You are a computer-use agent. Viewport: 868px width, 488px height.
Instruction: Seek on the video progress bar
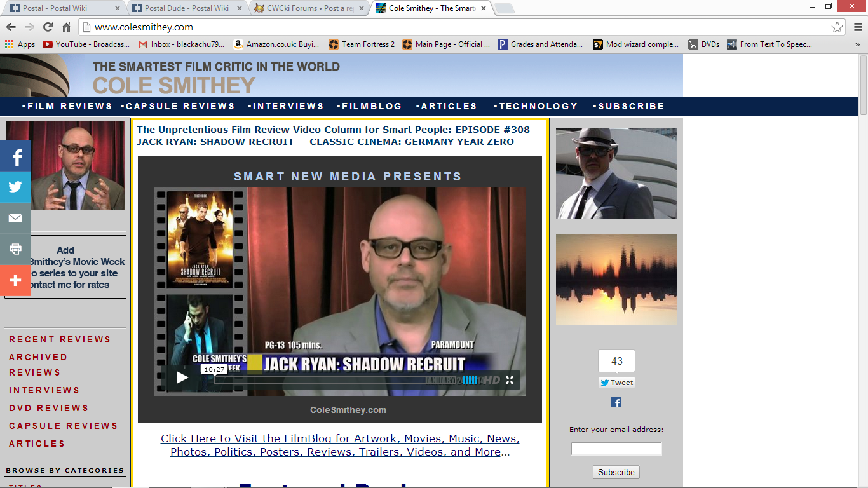point(334,380)
